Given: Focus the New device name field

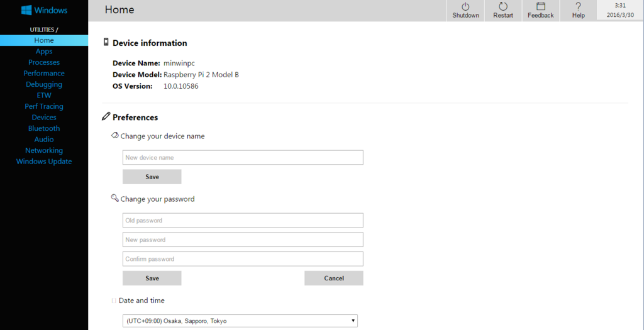Looking at the screenshot, I should (x=243, y=157).
